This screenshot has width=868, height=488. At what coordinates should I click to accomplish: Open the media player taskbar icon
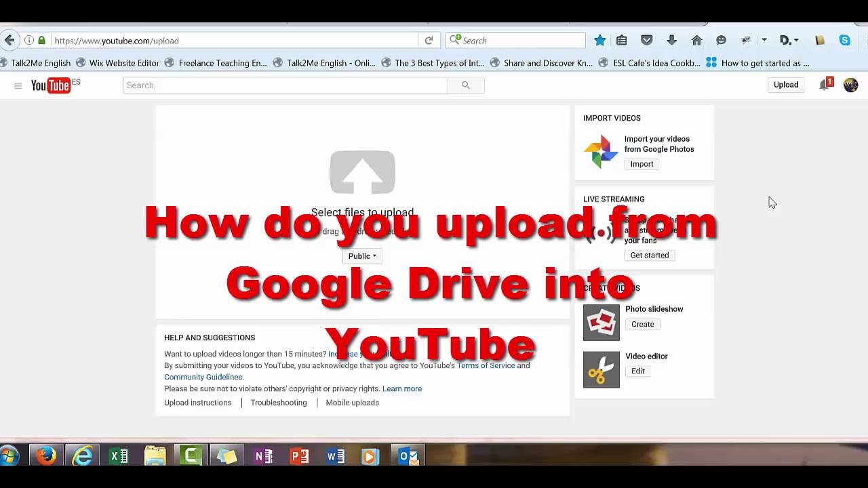[x=371, y=455]
